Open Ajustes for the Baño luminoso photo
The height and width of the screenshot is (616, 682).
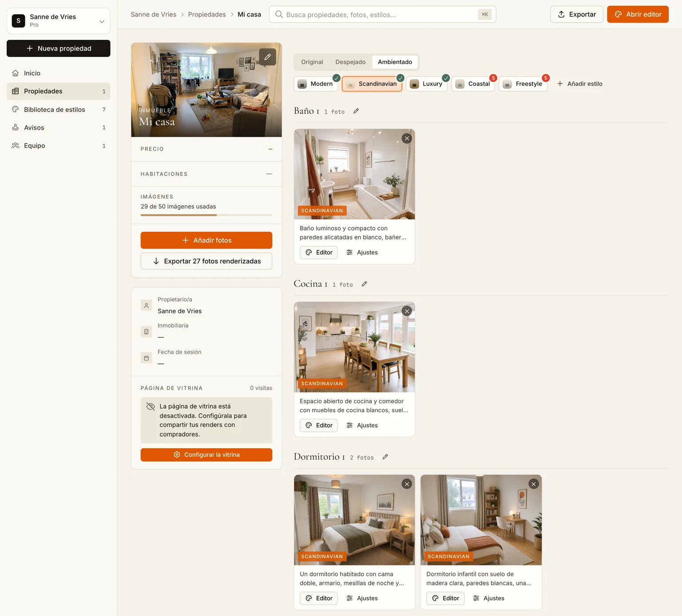pos(362,252)
